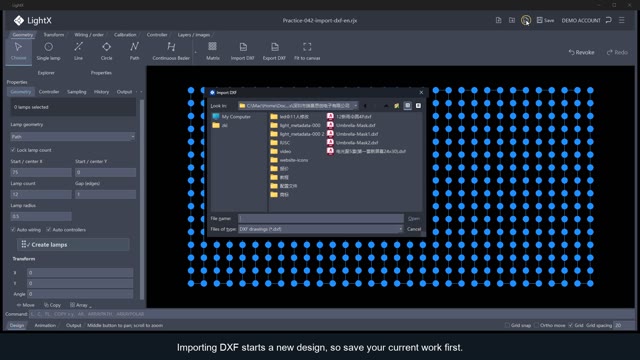This screenshot has width=640, height=360.
Task: Click the Create lamps button
Action: pyautogui.click(x=73, y=244)
